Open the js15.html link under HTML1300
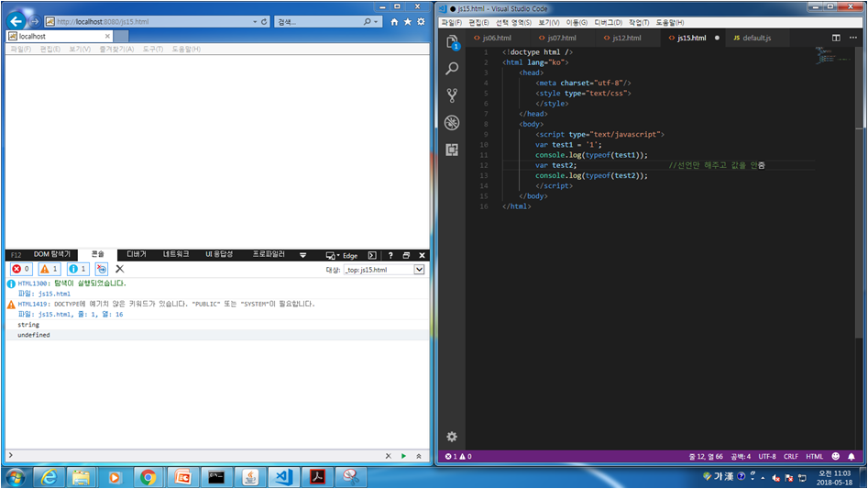Viewport: 868px width, 489px height. [x=54, y=295]
